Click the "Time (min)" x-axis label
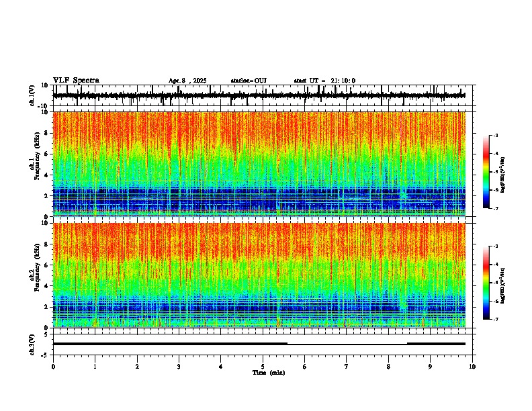 pyautogui.click(x=269, y=373)
